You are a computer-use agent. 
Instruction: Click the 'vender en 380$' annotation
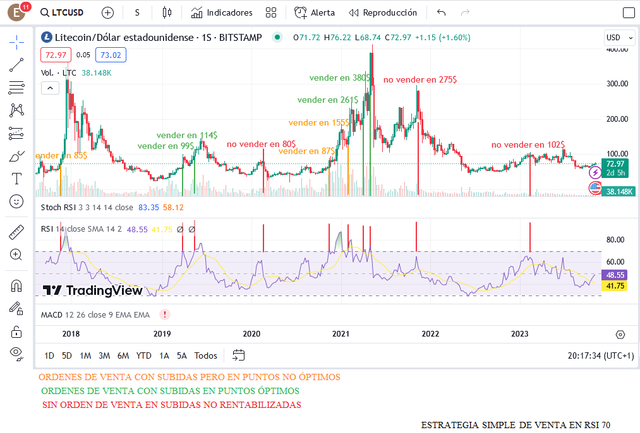(340, 78)
